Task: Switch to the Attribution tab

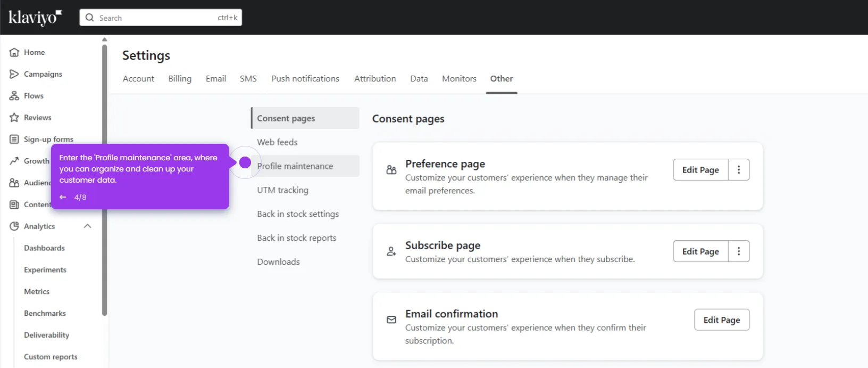Action: [375, 79]
